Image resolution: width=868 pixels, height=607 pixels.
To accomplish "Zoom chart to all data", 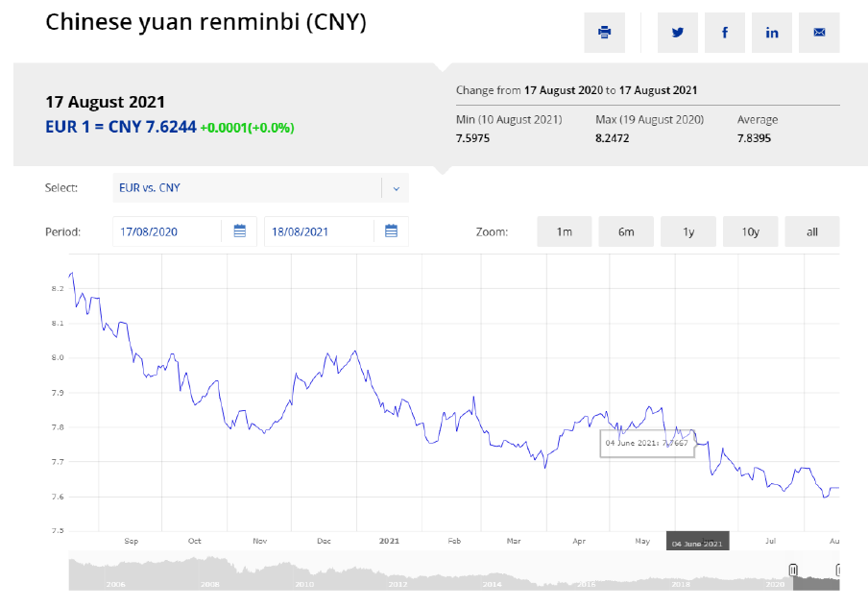I will pos(812,231).
